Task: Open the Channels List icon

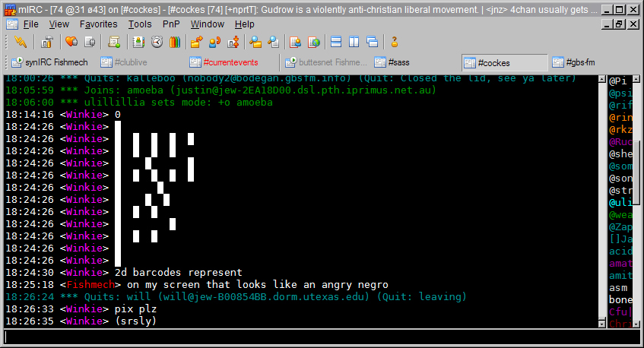Action: coord(90,42)
